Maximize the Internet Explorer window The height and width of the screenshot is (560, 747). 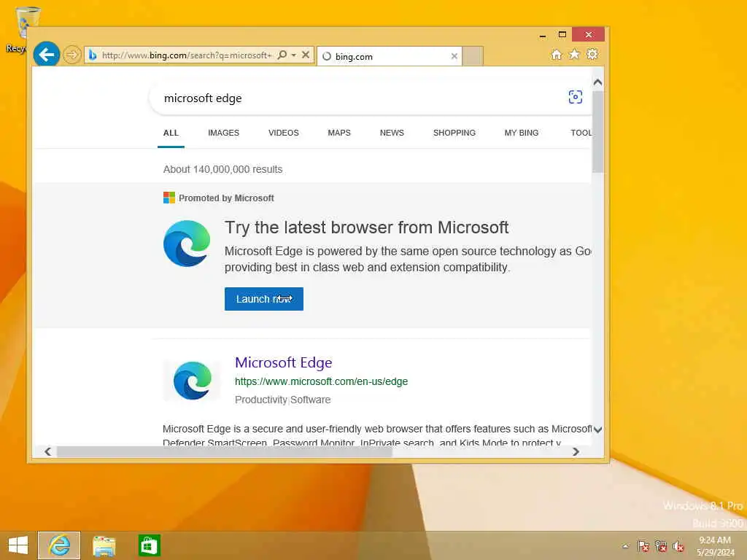pos(562,35)
